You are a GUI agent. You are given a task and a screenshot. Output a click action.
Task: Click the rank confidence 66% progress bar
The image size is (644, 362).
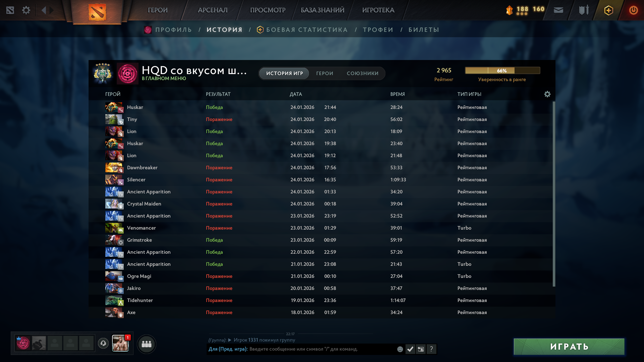pyautogui.click(x=502, y=70)
